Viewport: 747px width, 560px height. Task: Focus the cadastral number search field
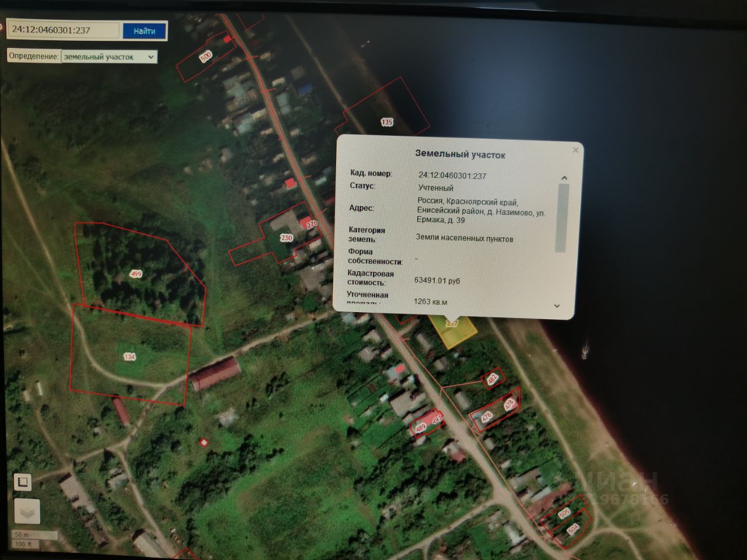64,30
